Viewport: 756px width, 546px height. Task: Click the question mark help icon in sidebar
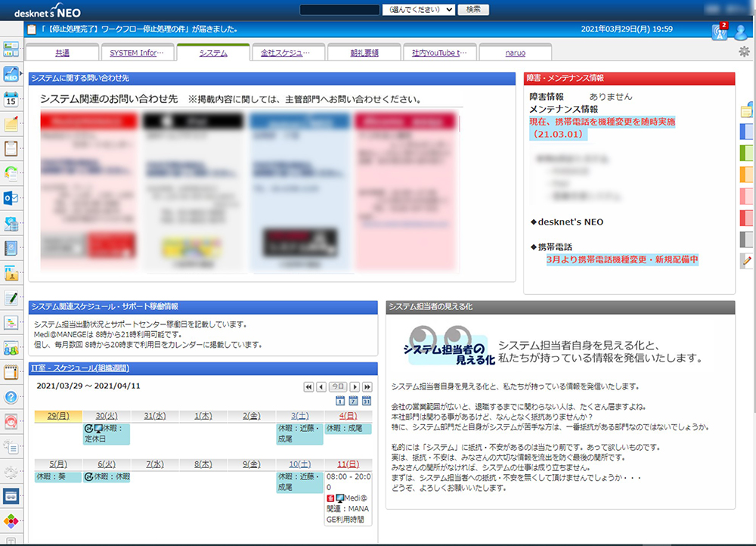[11, 396]
